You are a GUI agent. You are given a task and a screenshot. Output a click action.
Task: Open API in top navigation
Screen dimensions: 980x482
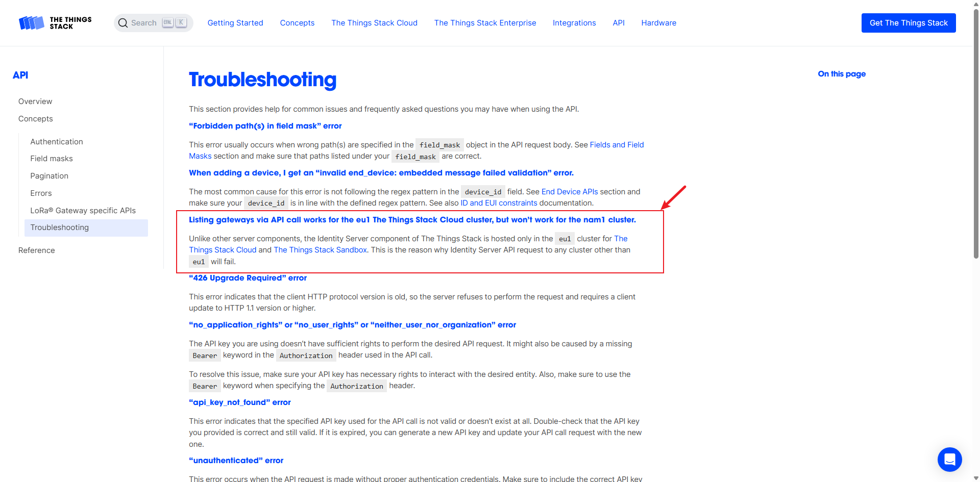[x=619, y=23]
